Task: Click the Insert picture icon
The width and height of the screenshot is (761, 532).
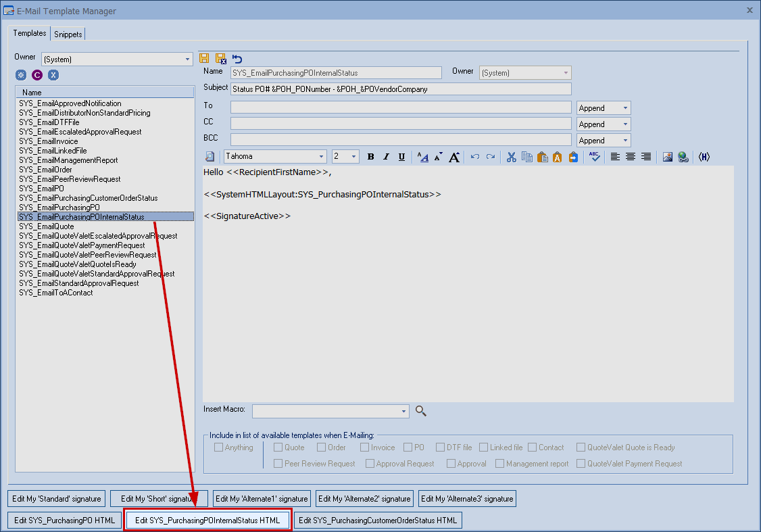Action: click(668, 157)
